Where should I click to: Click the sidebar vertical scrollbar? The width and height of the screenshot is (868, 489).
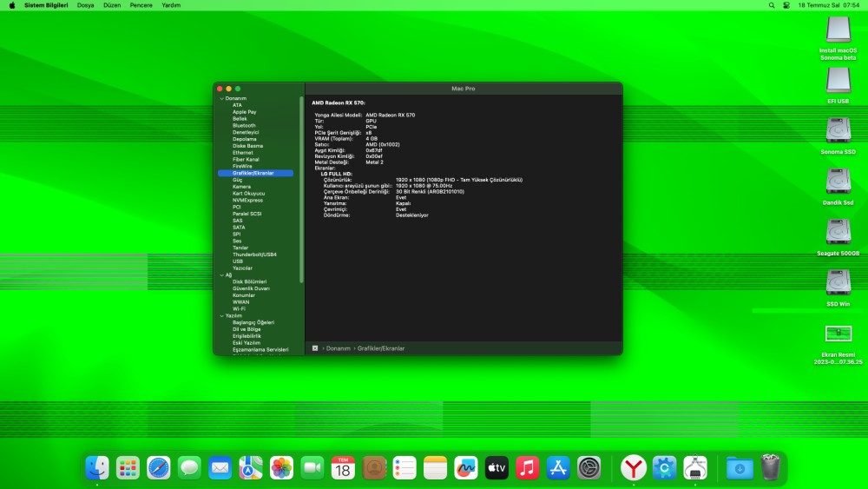[x=302, y=189]
